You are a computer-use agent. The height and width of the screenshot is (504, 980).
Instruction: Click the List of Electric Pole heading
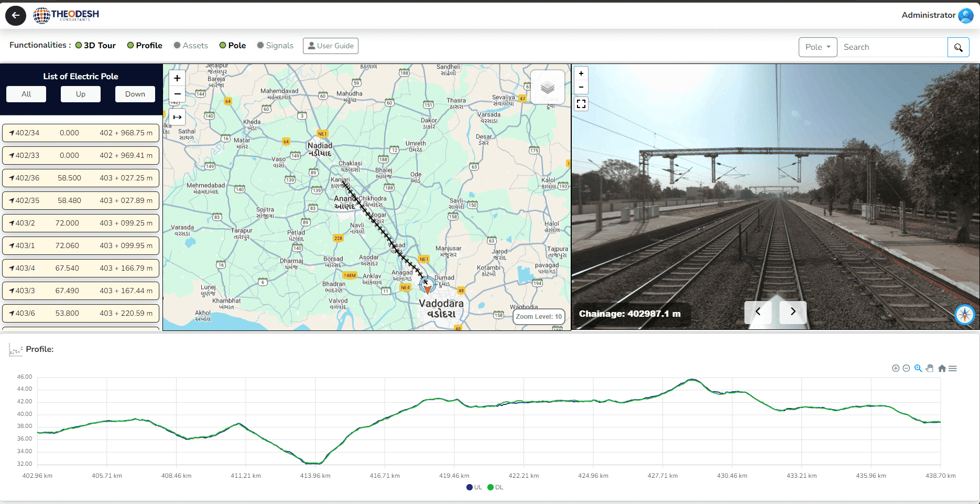tap(81, 77)
